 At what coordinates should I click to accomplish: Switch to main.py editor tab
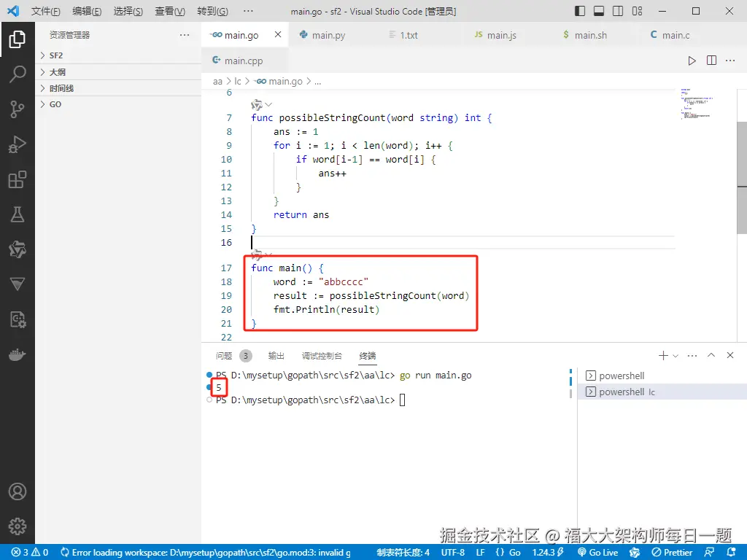pyautogui.click(x=329, y=35)
